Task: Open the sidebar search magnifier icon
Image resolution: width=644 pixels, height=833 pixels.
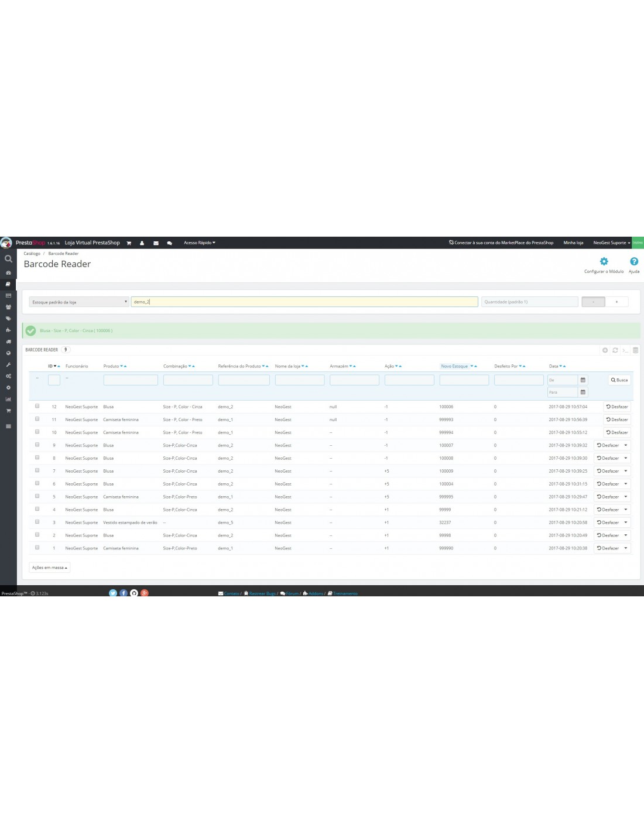Action: (8, 258)
